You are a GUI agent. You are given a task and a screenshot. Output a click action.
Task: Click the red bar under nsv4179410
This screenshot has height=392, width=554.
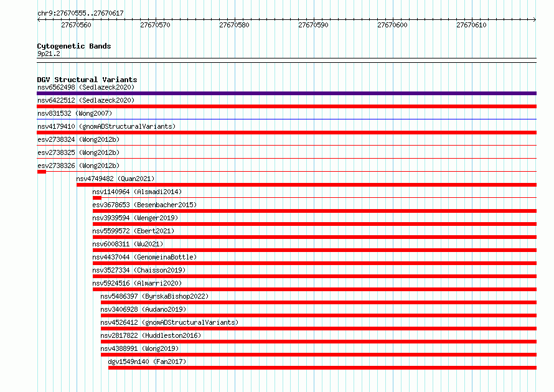tap(286, 133)
